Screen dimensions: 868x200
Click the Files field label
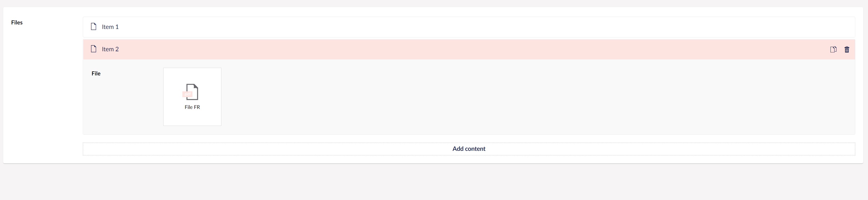(x=17, y=23)
